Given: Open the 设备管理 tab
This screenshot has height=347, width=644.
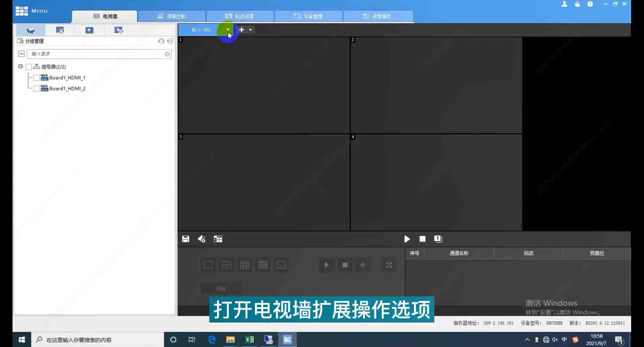Looking at the screenshot, I should pos(308,16).
